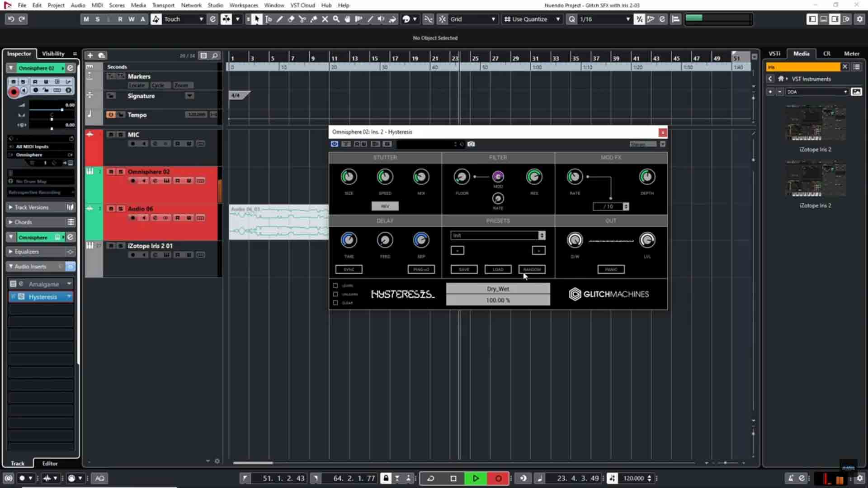
Task: Select the Erase tool
Action: coord(291,19)
